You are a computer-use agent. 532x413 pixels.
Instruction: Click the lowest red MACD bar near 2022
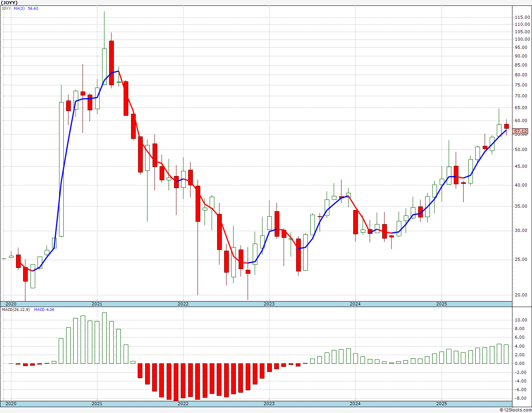[176, 382]
